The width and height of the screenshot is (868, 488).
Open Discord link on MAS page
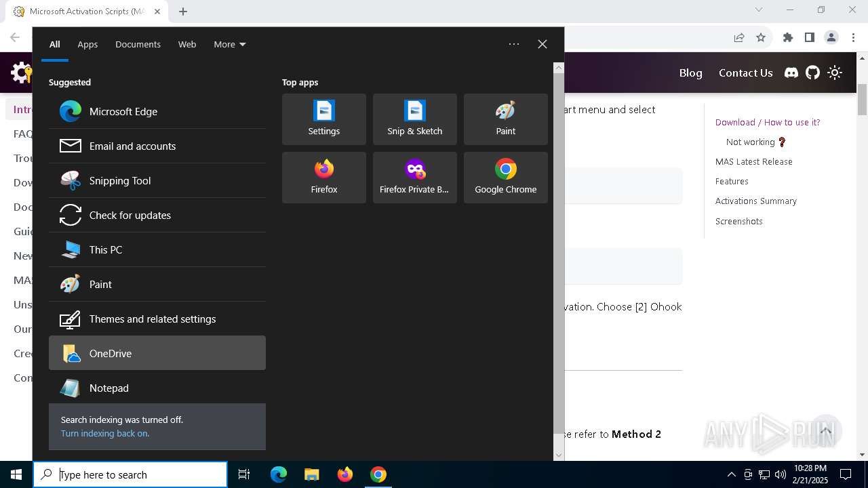[791, 73]
